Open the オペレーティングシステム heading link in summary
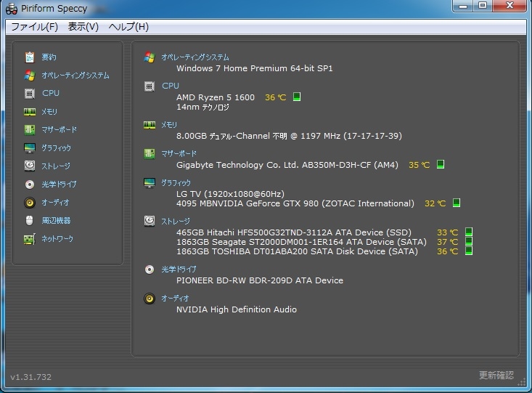This screenshot has width=532, height=393. coord(195,57)
